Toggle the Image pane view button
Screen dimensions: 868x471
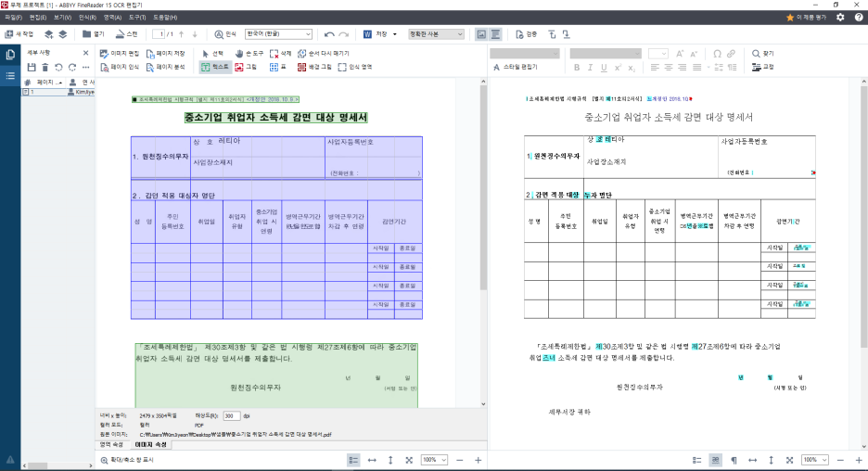pos(481,34)
